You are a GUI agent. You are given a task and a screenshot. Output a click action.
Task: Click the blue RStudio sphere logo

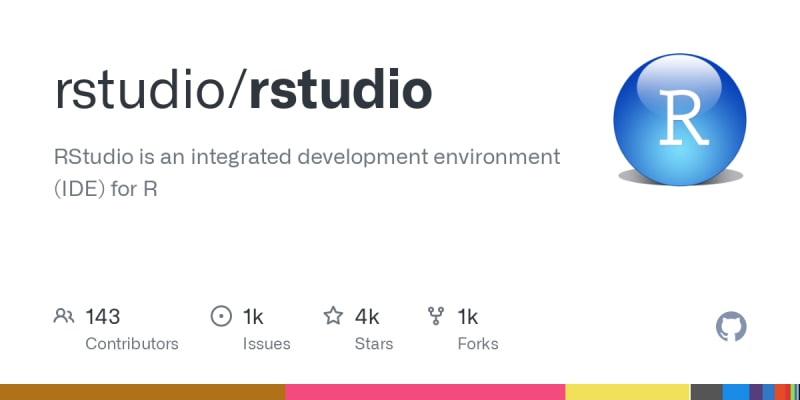[x=680, y=119]
